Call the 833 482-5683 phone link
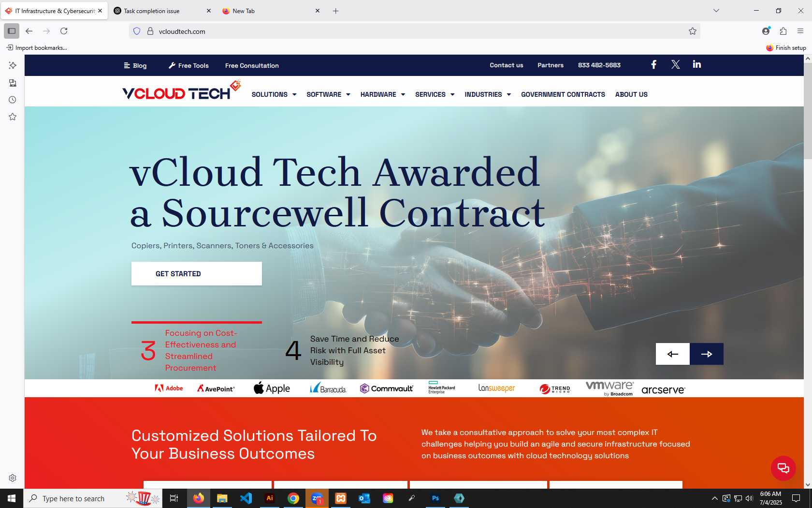This screenshot has width=812, height=508. pos(599,65)
